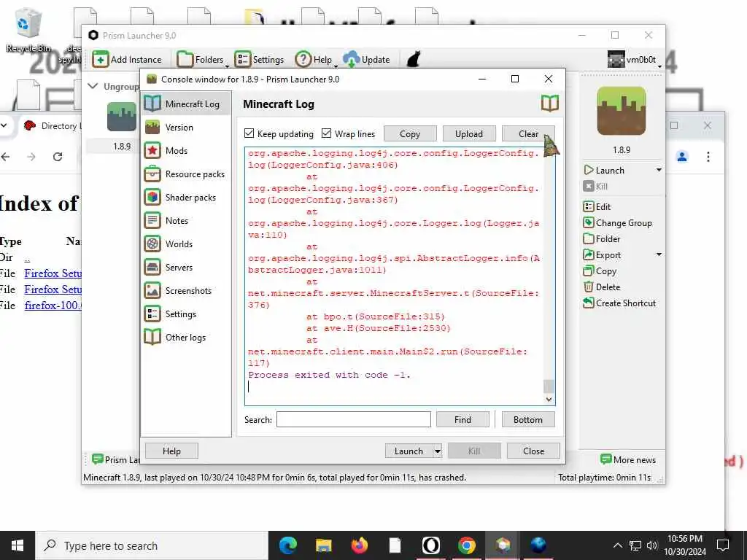Click Delete instance trash icon

click(x=589, y=287)
